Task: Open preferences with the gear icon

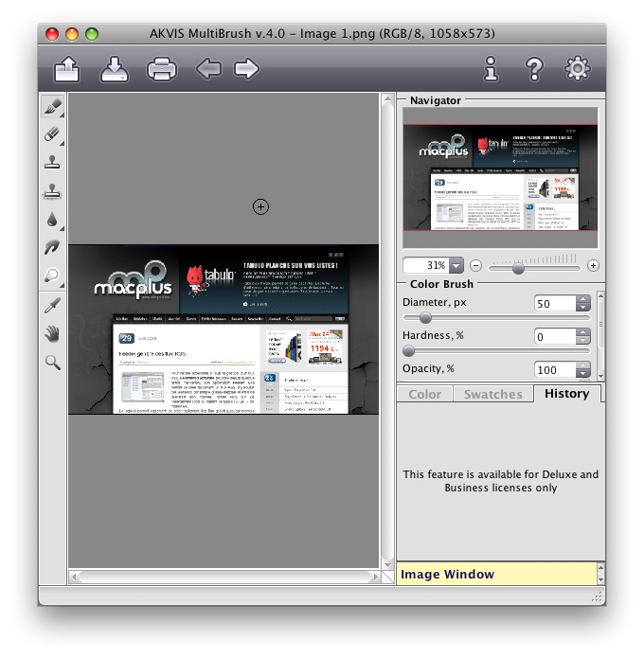Action: pyautogui.click(x=578, y=68)
